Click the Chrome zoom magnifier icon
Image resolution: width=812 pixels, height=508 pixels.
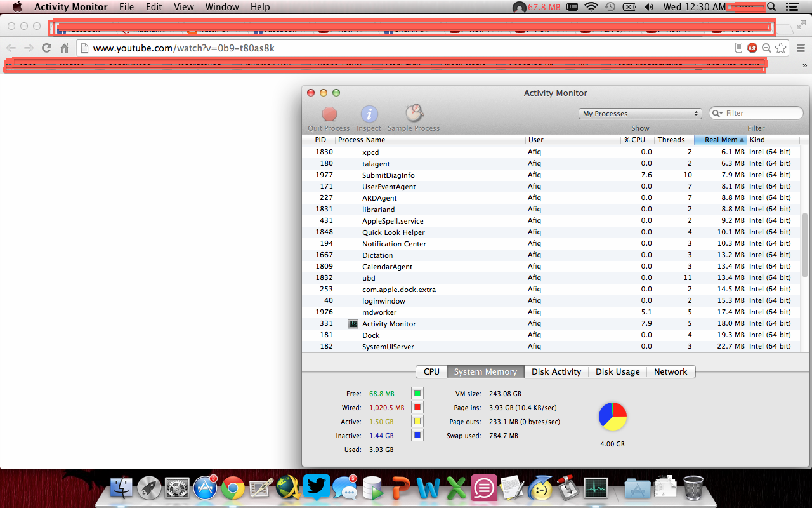[x=766, y=48]
